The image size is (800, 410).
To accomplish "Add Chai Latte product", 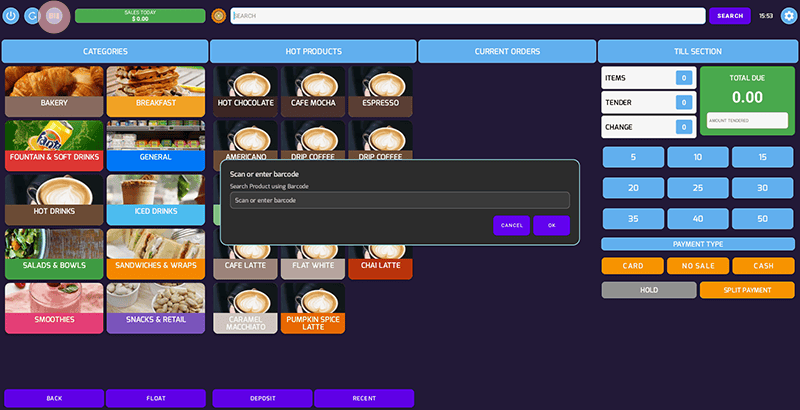I will [x=380, y=262].
